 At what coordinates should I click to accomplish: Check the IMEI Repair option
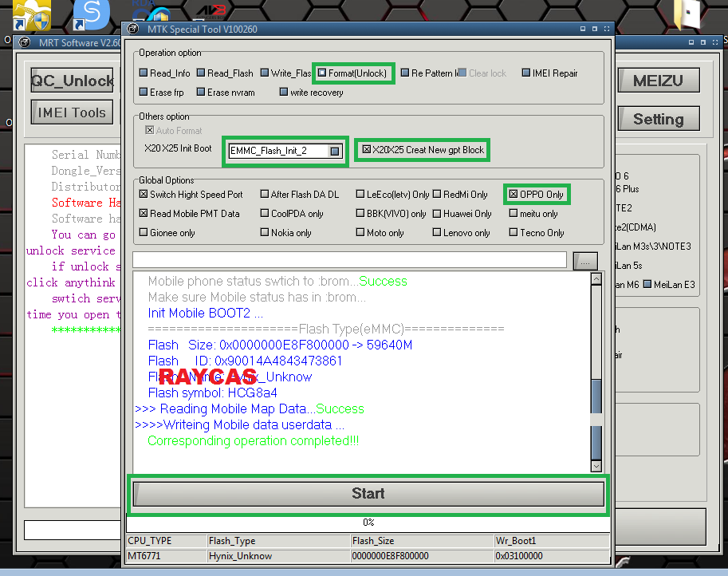click(526, 73)
